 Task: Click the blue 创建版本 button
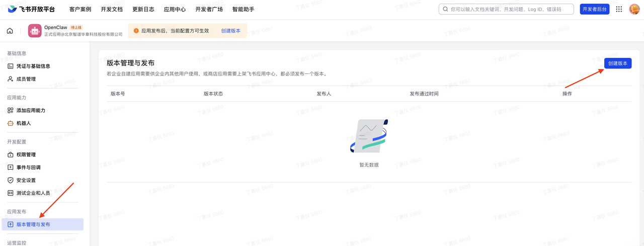(x=617, y=63)
